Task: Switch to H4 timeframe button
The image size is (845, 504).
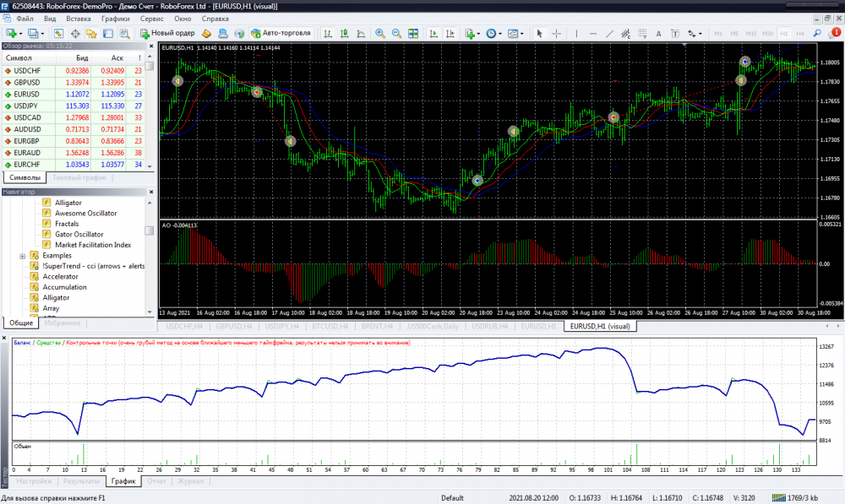Action: [799, 34]
